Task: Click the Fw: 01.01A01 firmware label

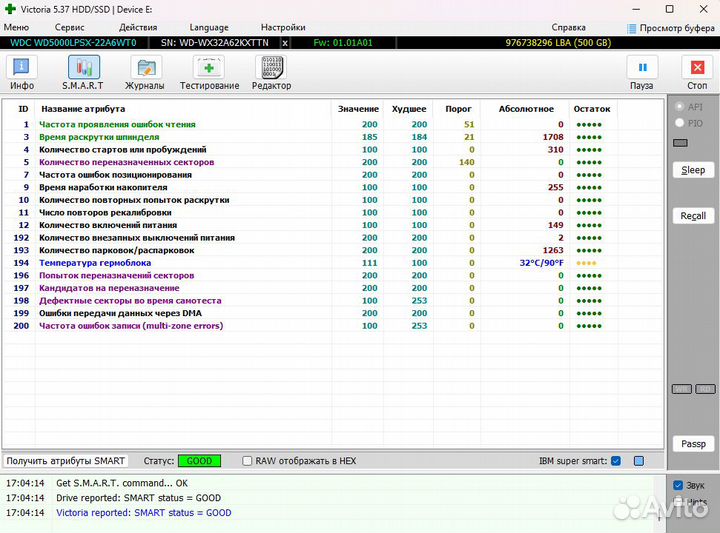Action: click(x=343, y=43)
